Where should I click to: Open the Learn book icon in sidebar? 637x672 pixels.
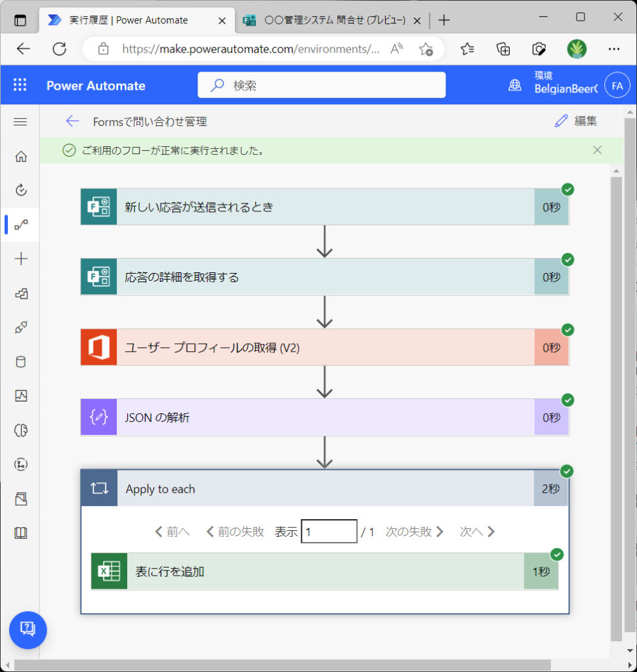pos(21,533)
